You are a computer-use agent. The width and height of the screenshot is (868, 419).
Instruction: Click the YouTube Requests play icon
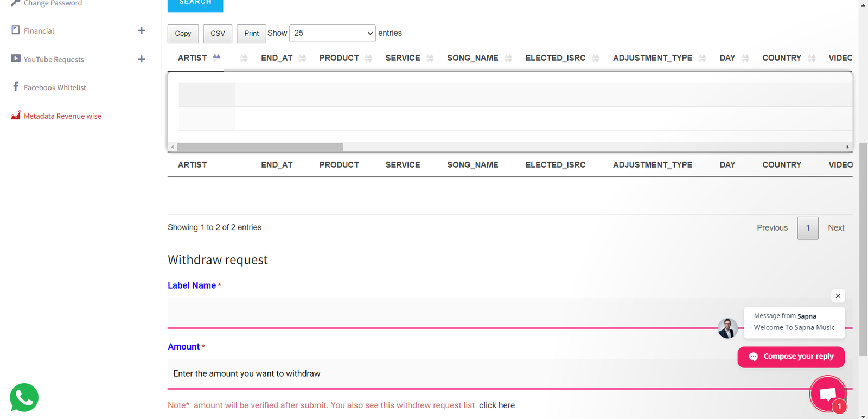[16, 59]
